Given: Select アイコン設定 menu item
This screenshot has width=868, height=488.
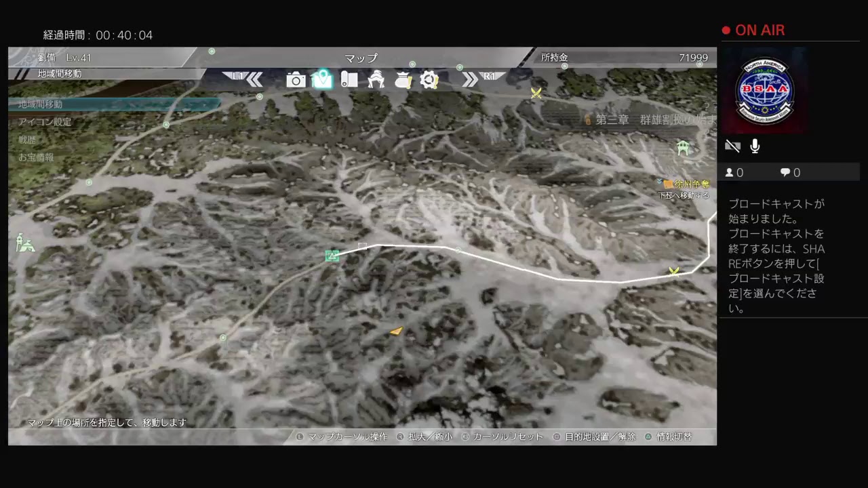Looking at the screenshot, I should (45, 122).
